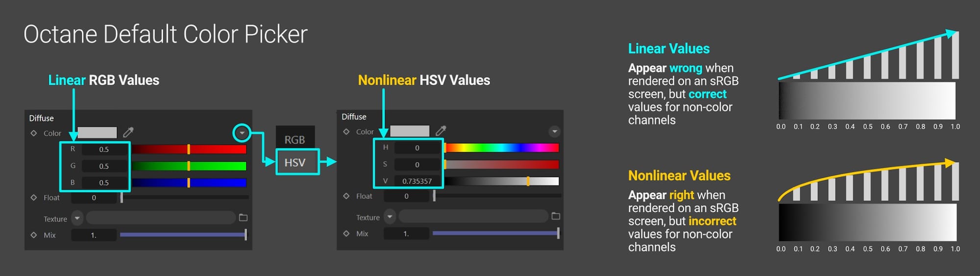The image size is (980, 276).
Task: Click the S value field
Action: (x=417, y=165)
